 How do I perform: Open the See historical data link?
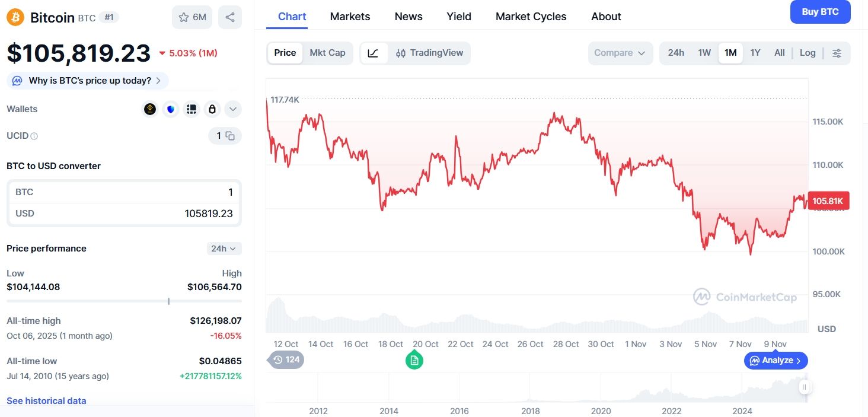[46, 400]
